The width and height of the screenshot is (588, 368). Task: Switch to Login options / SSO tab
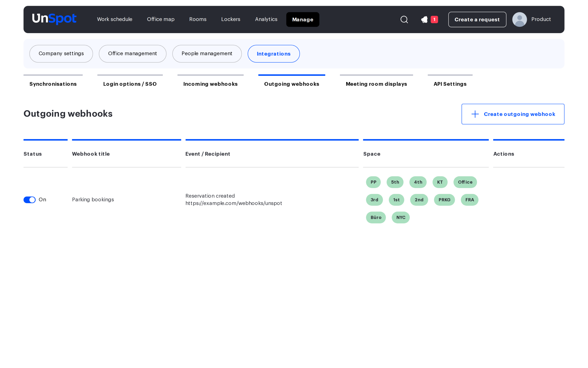(x=130, y=84)
